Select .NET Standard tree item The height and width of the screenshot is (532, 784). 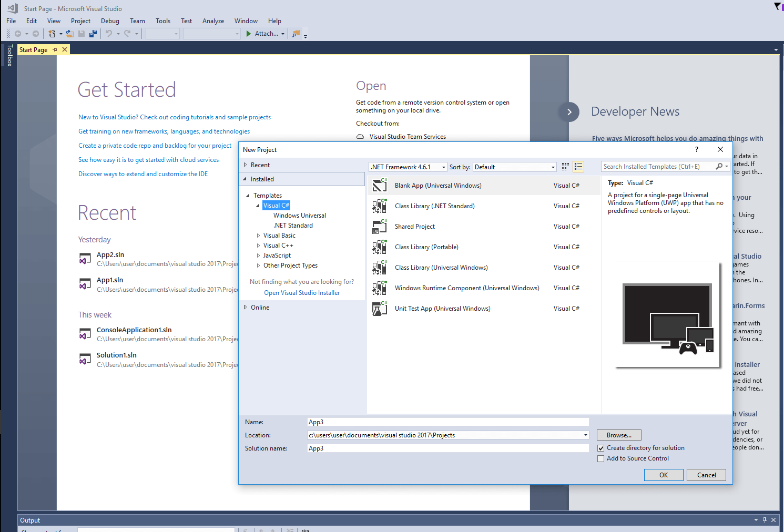[293, 226]
